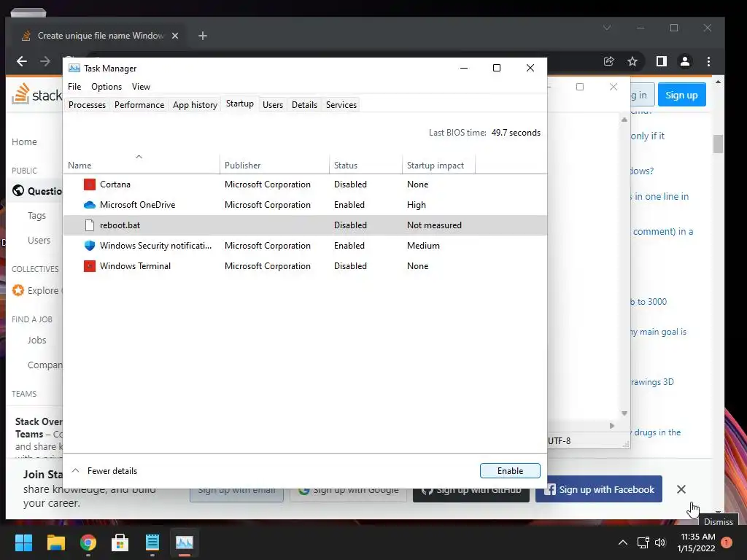Show hidden system tray icons

[x=623, y=542]
